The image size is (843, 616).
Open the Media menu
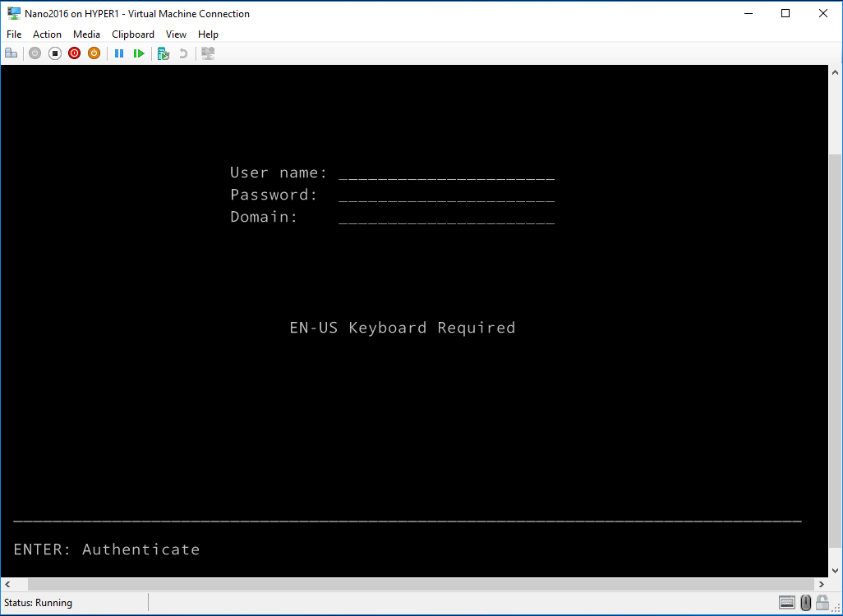86,34
